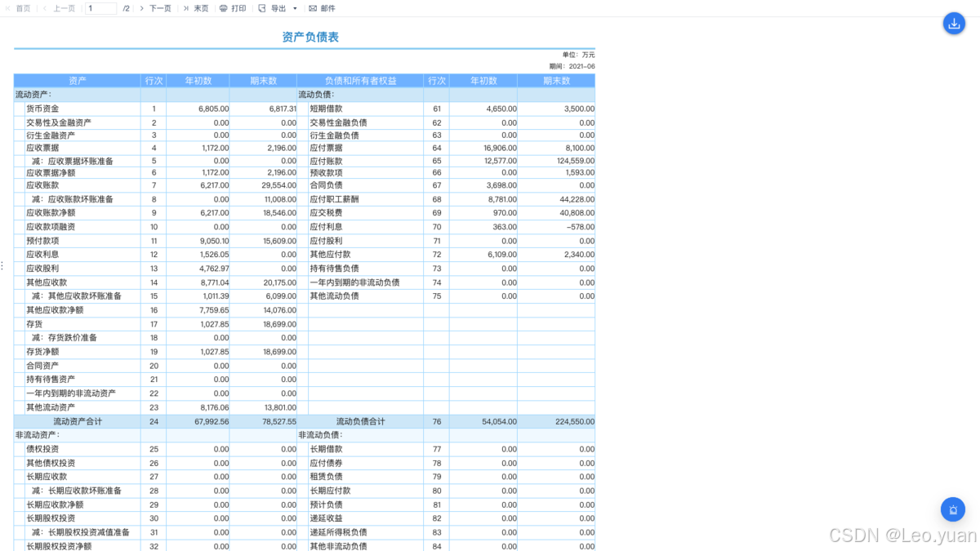Select the value 16,906.00
The height and width of the screenshot is (551, 980).
coord(500,149)
